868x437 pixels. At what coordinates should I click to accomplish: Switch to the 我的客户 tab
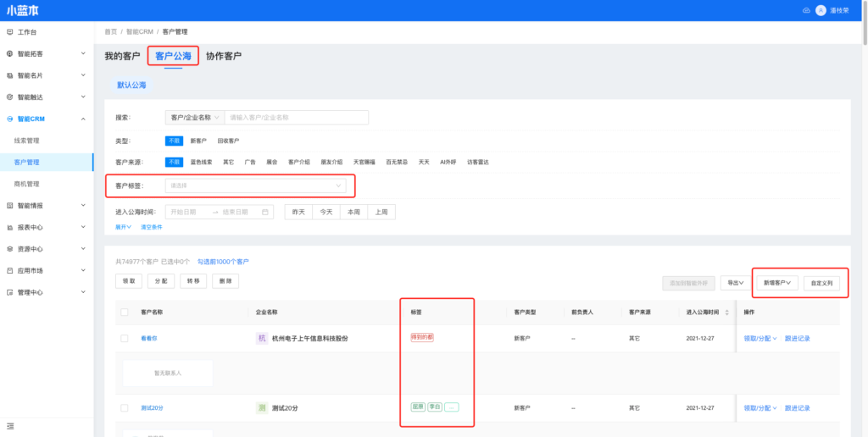pos(122,56)
